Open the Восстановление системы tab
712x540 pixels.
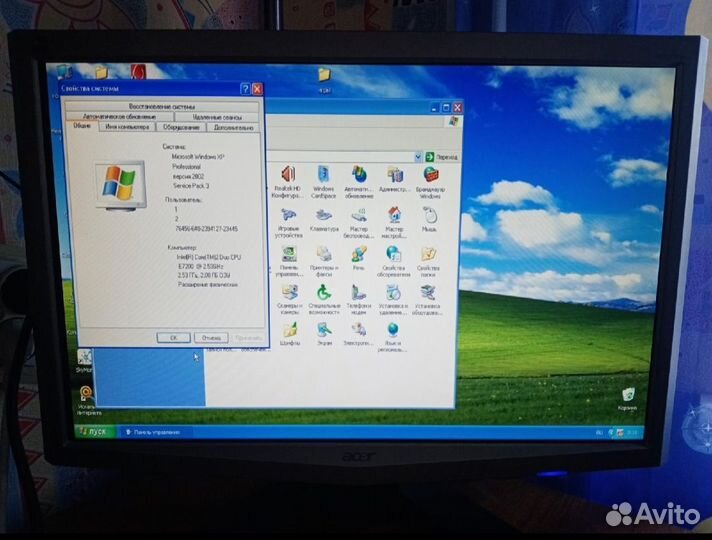click(x=162, y=105)
